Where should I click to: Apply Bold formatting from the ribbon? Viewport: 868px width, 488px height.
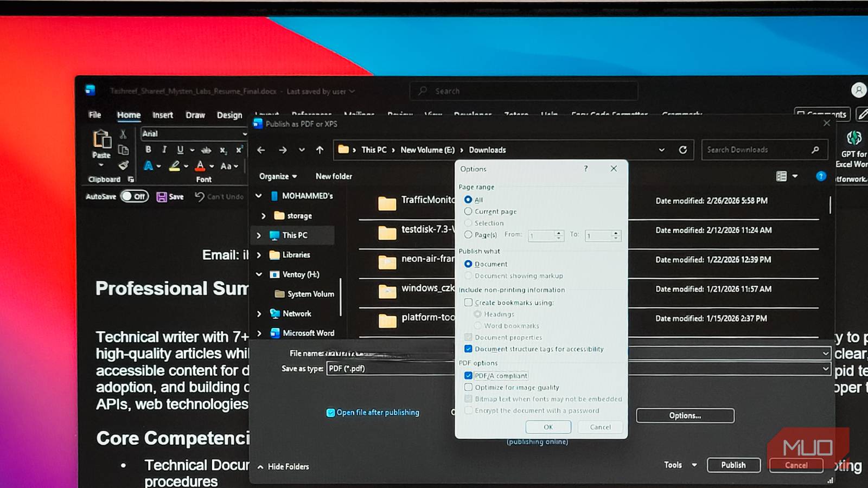pyautogui.click(x=148, y=150)
